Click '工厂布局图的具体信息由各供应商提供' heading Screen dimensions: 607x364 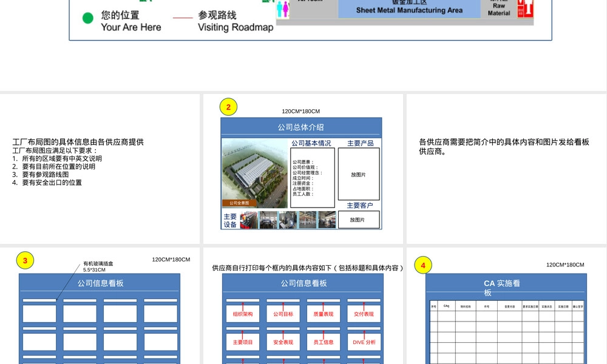click(78, 142)
